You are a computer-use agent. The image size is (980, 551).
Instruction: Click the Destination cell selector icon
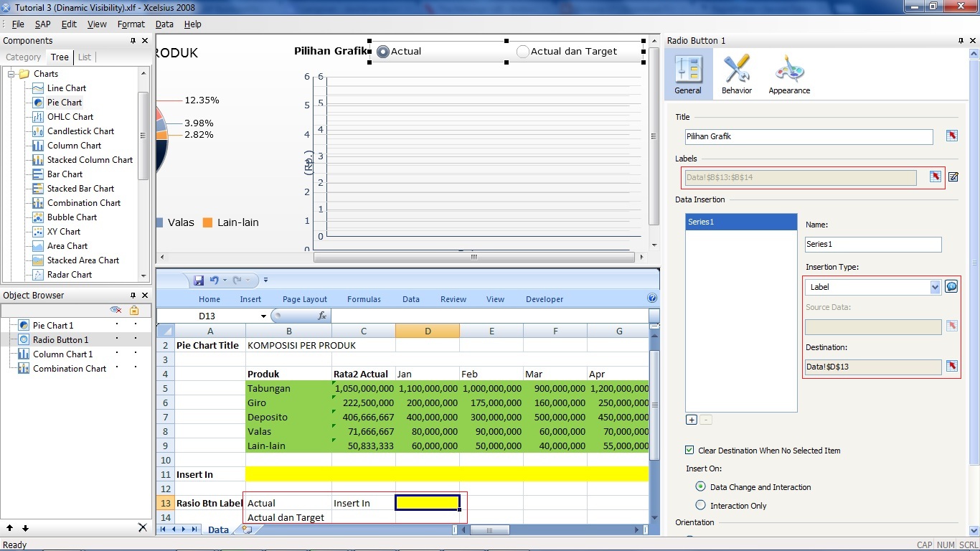951,367
